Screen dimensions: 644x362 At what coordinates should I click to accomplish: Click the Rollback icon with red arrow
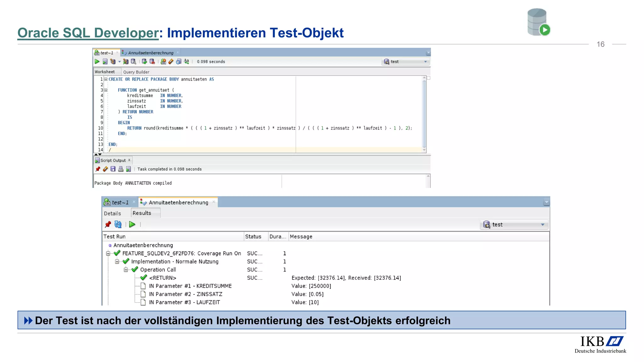point(152,62)
